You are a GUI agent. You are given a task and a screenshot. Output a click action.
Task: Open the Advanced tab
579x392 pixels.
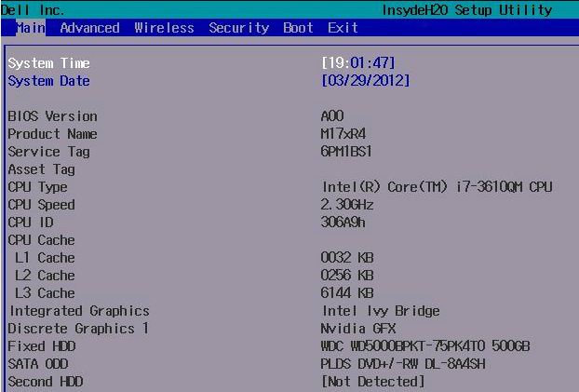coord(89,28)
